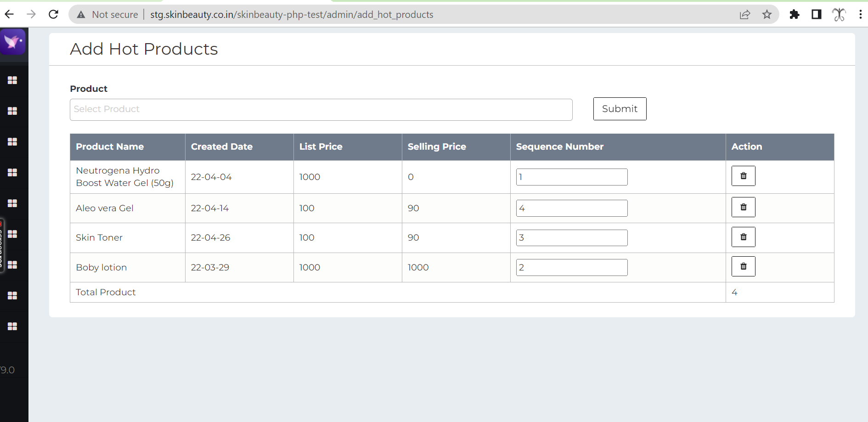Bookmark this page with the star icon
868x422 pixels.
(x=767, y=14)
